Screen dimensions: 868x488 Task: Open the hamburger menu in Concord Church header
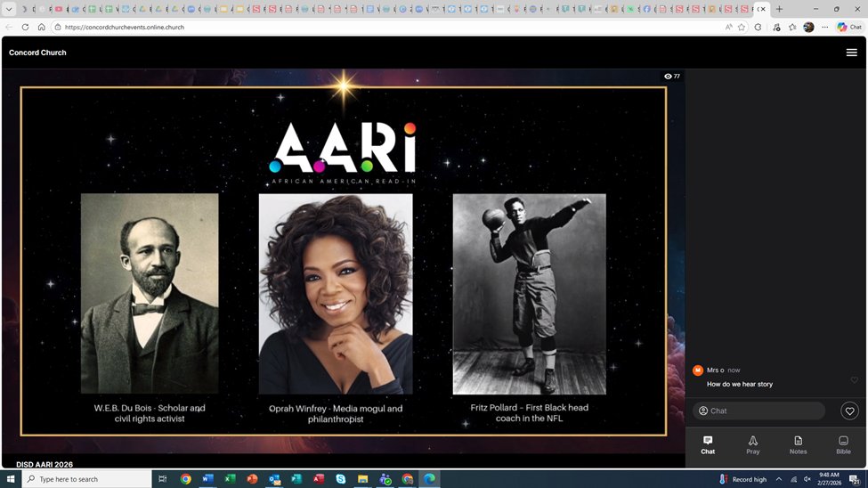[851, 53]
